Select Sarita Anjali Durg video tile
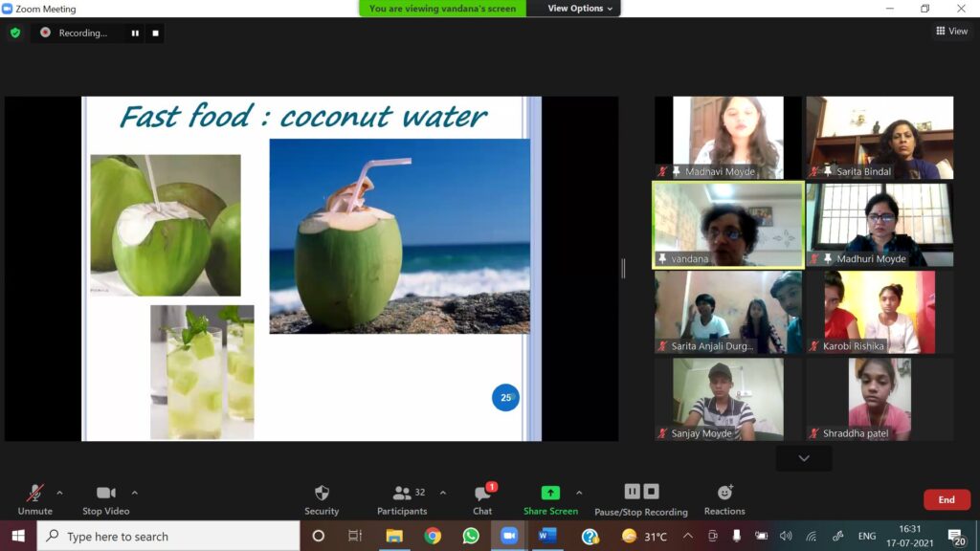The width and height of the screenshot is (980, 551). point(728,313)
